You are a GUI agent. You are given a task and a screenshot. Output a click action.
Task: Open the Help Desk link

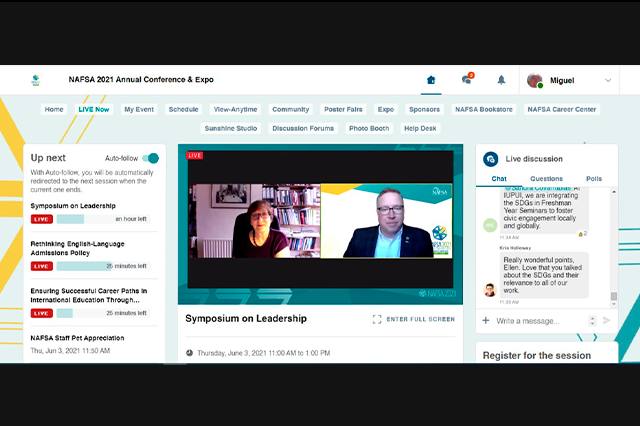(x=420, y=128)
